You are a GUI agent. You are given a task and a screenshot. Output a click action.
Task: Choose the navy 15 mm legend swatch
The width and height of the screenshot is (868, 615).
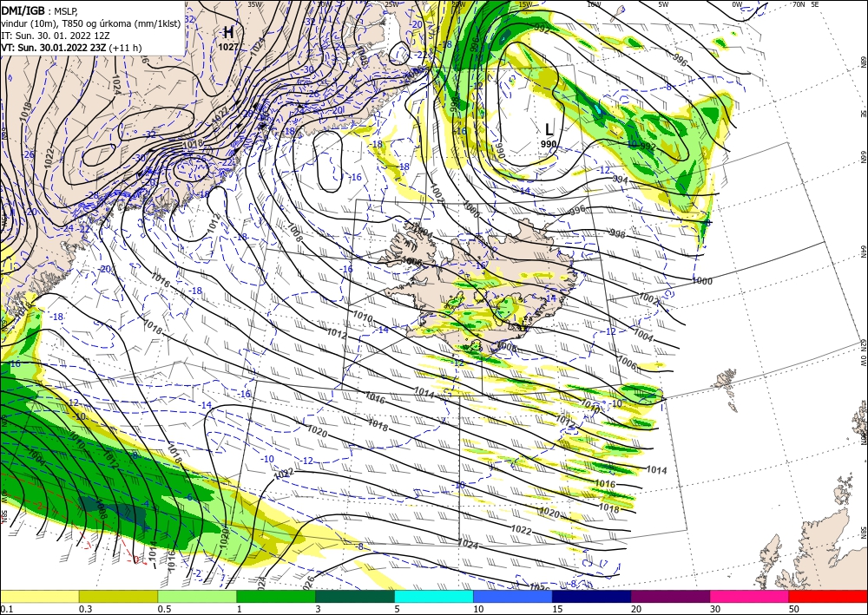[x=592, y=596]
